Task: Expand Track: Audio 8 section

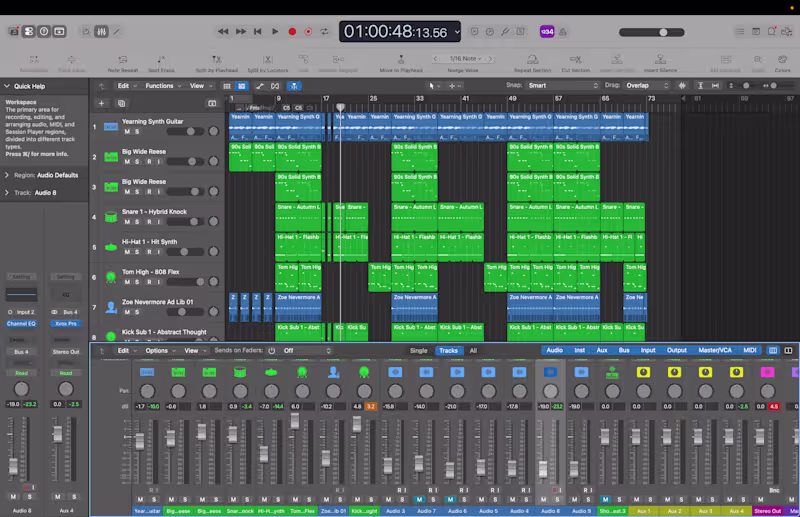Action: pos(7,193)
